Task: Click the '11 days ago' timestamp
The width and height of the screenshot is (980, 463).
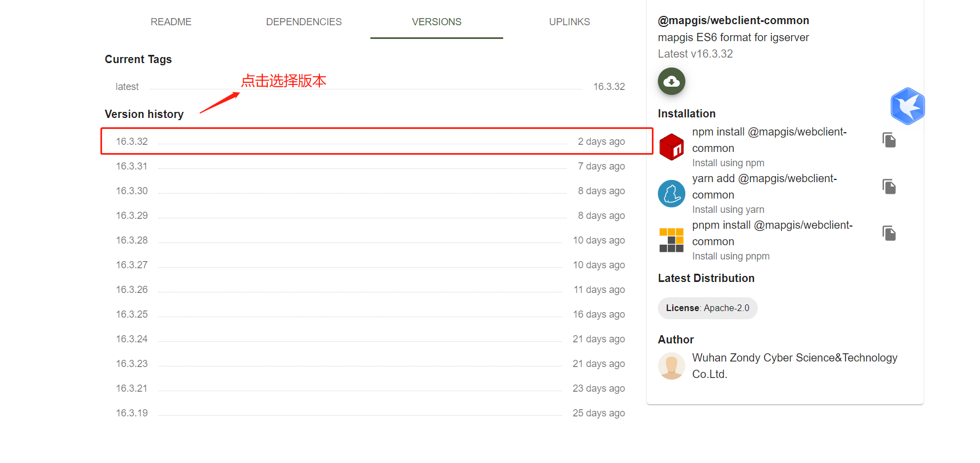Action: [x=599, y=290]
